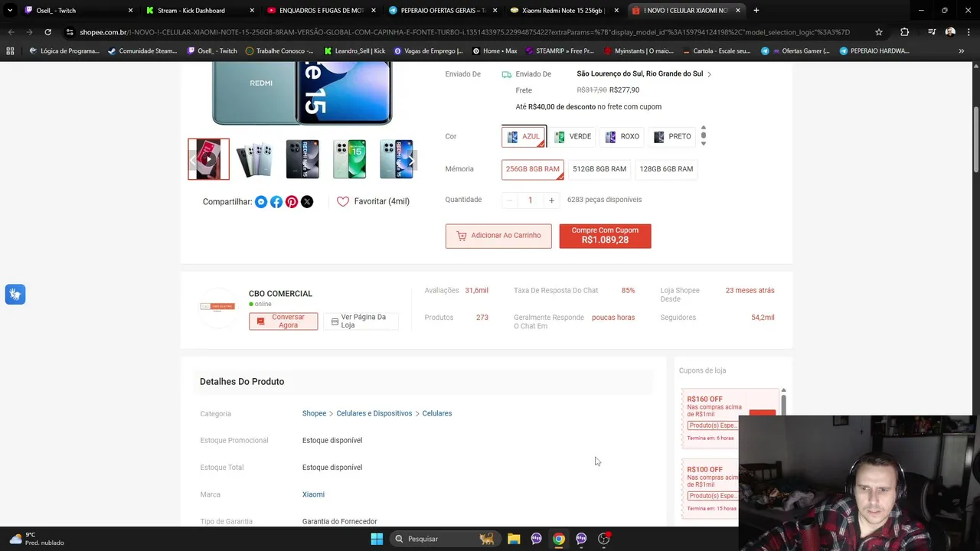Open a new browser tab
980x551 pixels.
[756, 11]
